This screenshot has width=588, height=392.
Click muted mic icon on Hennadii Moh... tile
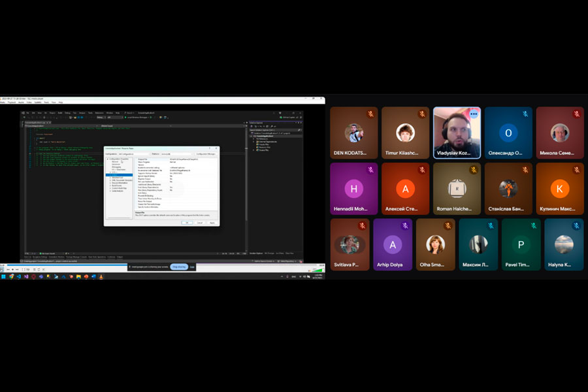(370, 170)
